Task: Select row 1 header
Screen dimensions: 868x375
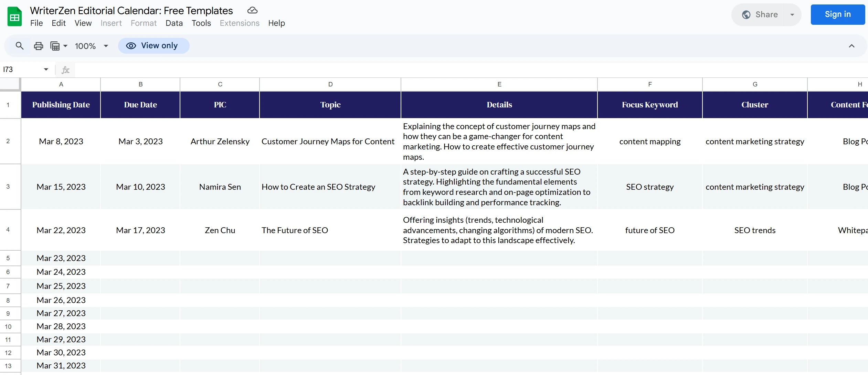Action: [x=10, y=105]
